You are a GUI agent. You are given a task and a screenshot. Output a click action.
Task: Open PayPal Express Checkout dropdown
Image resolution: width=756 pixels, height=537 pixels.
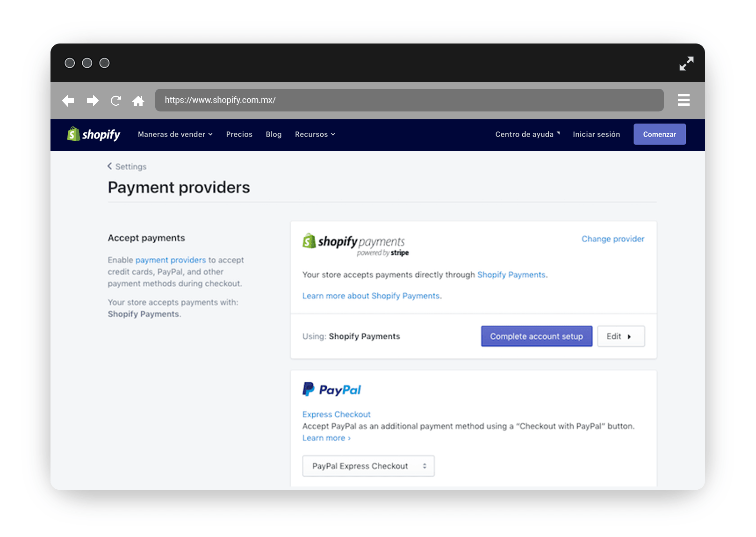(368, 466)
